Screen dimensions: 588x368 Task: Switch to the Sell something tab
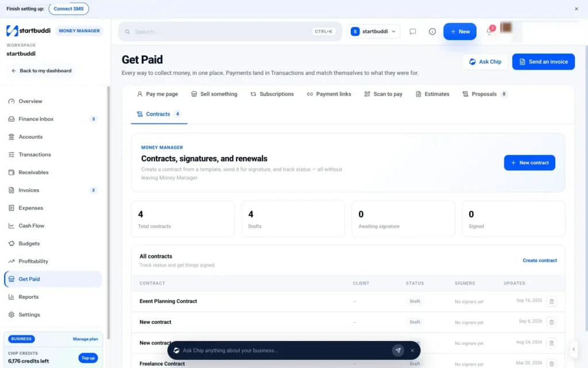[214, 94]
